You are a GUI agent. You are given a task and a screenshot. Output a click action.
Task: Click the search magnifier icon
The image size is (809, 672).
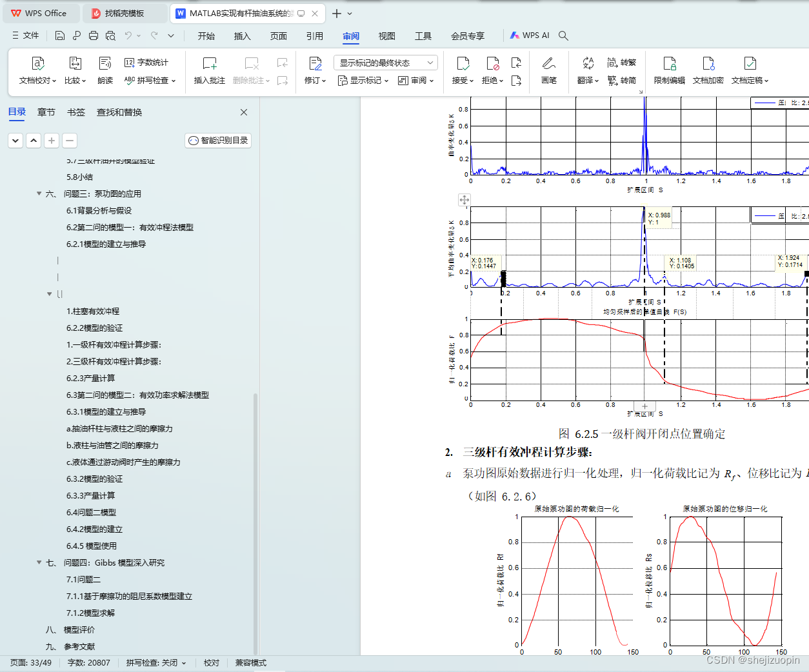(x=563, y=35)
